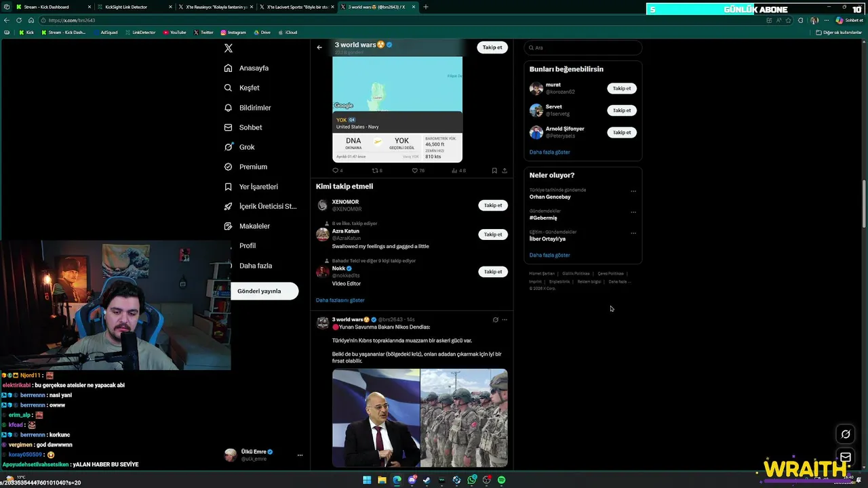Open XENOMOR profile avatar

click(323, 205)
